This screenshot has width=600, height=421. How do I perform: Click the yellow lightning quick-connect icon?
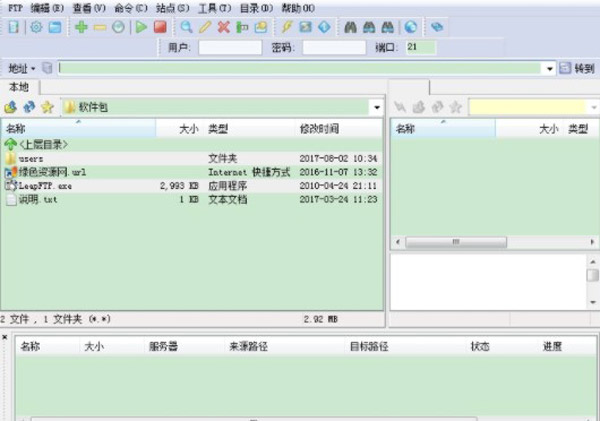coord(287,27)
